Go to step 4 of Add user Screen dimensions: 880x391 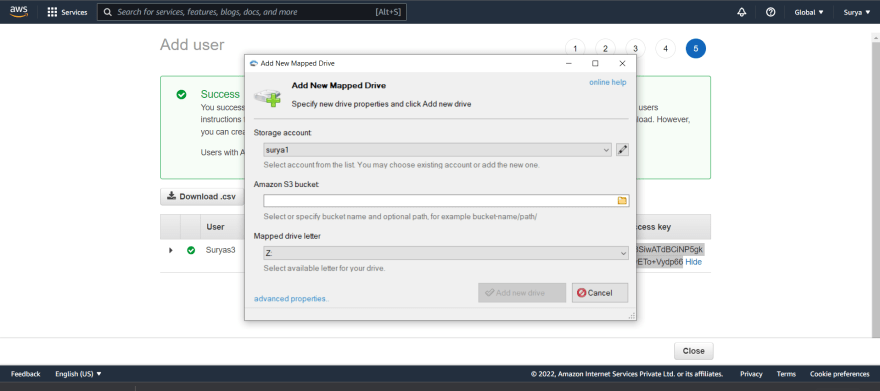[x=666, y=49]
